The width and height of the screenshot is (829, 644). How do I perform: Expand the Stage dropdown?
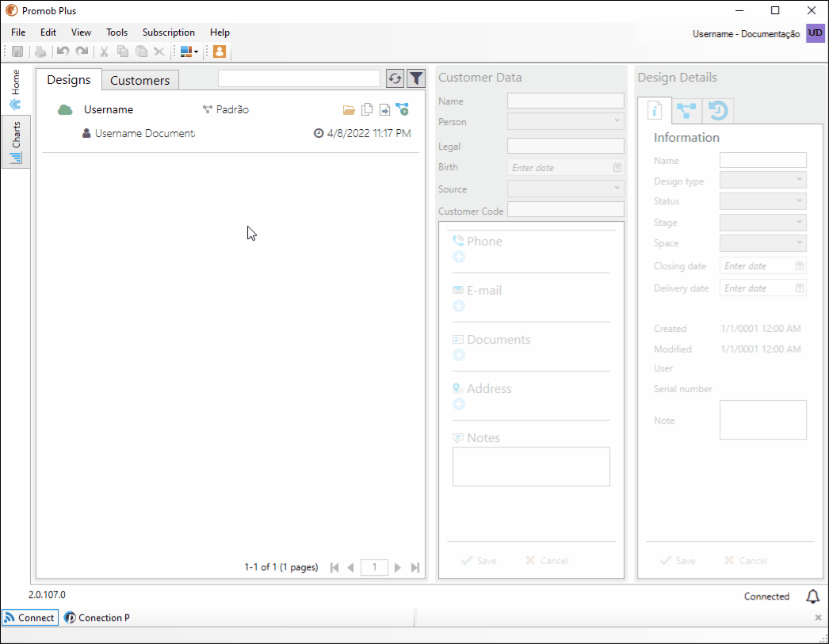point(763,223)
